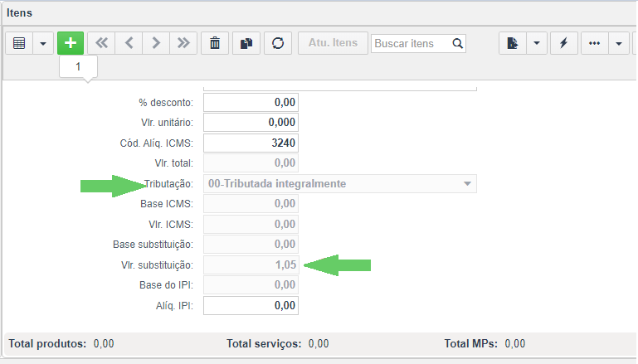The height and width of the screenshot is (364, 638).
Task: Refresh items list icon
Action: pyautogui.click(x=278, y=43)
